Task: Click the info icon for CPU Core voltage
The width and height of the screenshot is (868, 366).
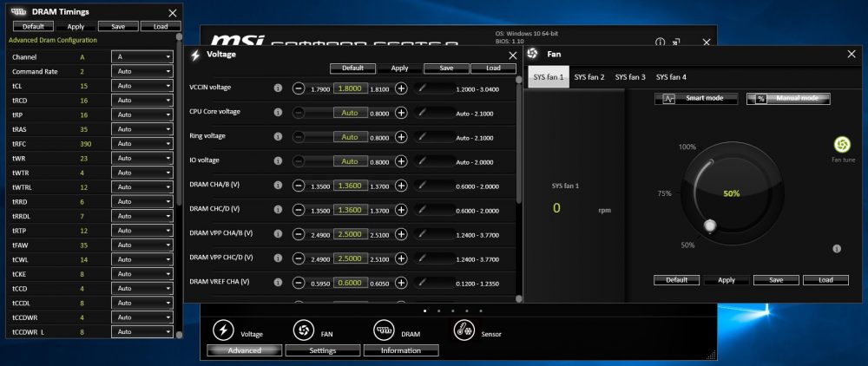Action: 279,112
